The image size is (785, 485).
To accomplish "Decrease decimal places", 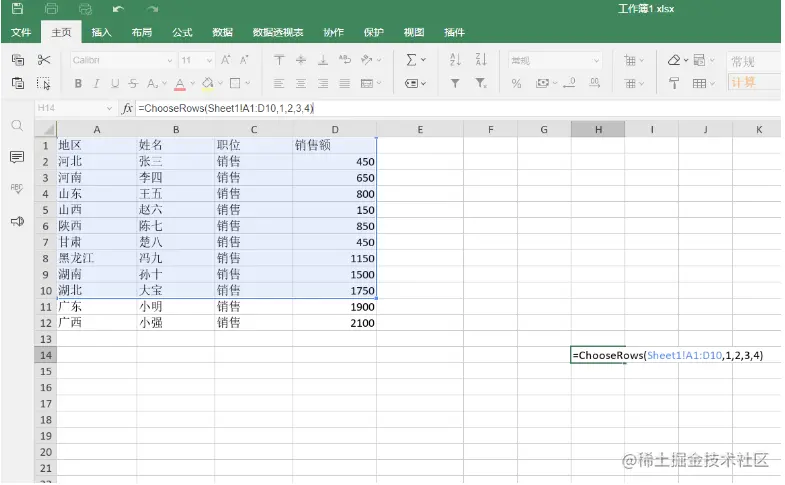I will 570,83.
